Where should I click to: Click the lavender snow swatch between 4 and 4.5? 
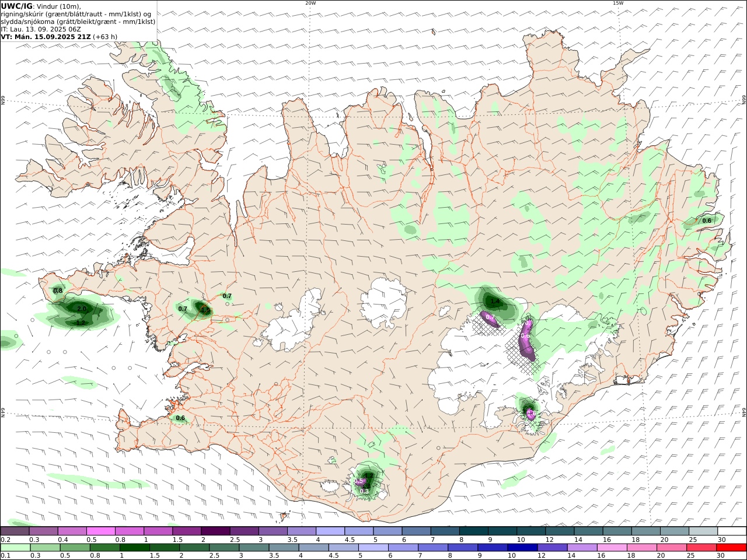[x=330, y=531]
